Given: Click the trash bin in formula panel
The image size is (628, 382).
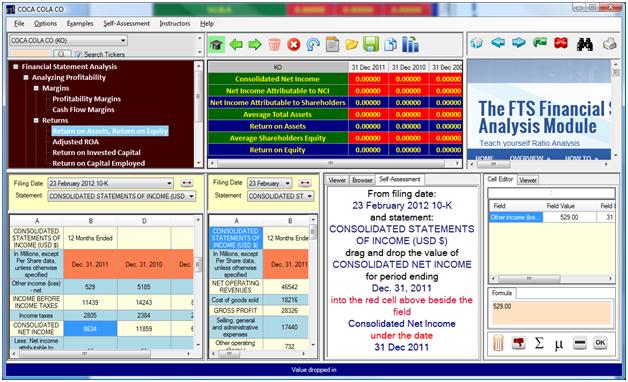Looking at the screenshot, I should tap(498, 343).
